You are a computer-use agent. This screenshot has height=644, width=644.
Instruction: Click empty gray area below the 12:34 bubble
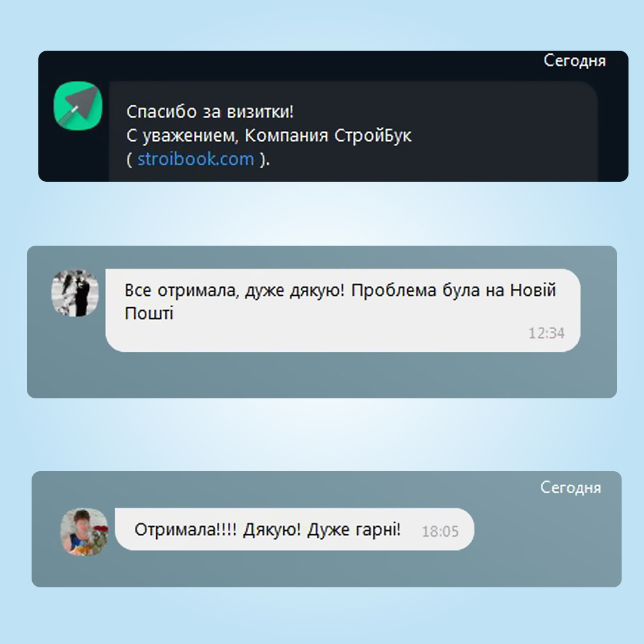(321, 374)
